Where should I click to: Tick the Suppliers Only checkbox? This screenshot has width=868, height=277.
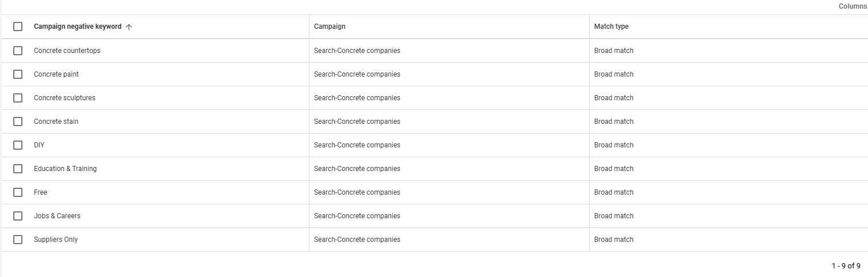coord(18,240)
